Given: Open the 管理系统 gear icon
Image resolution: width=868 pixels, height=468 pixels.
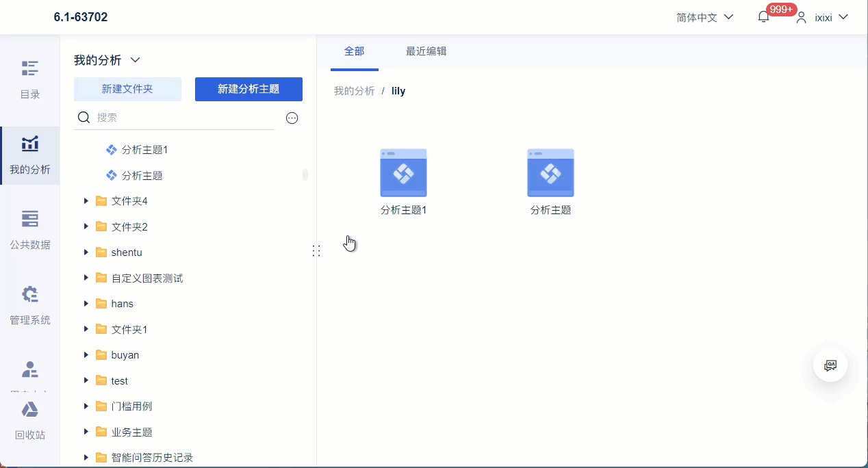Looking at the screenshot, I should 29,294.
